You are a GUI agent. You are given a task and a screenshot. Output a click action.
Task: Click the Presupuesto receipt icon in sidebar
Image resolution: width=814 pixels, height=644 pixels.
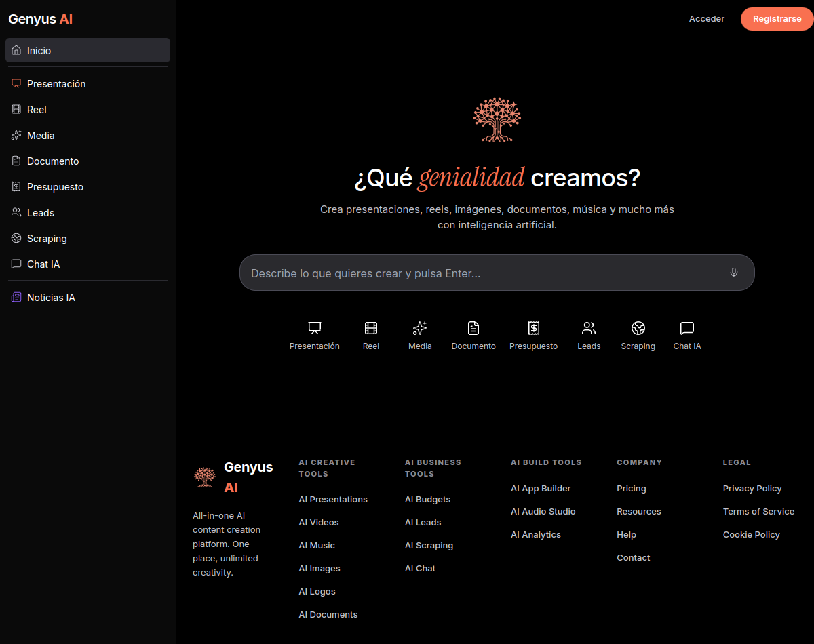coord(16,187)
